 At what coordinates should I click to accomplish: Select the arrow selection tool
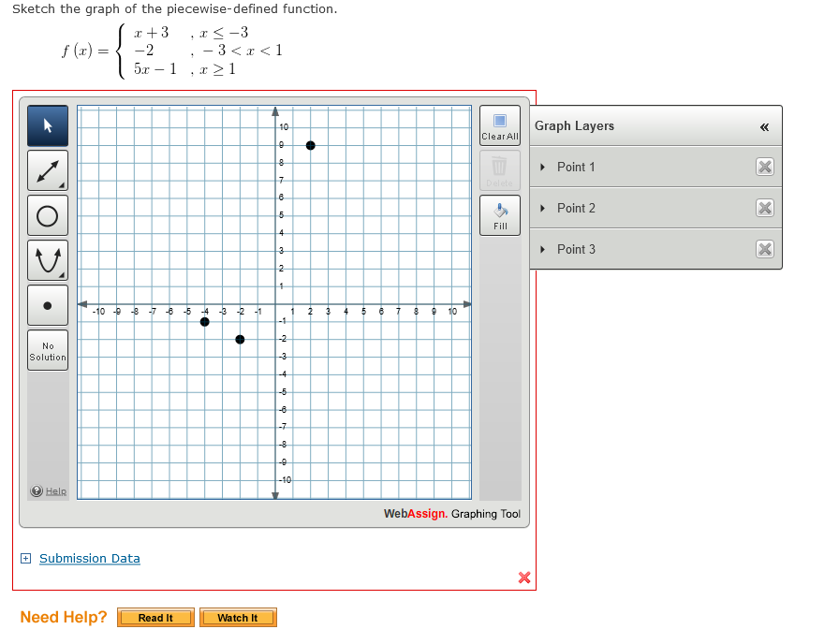pos(47,125)
